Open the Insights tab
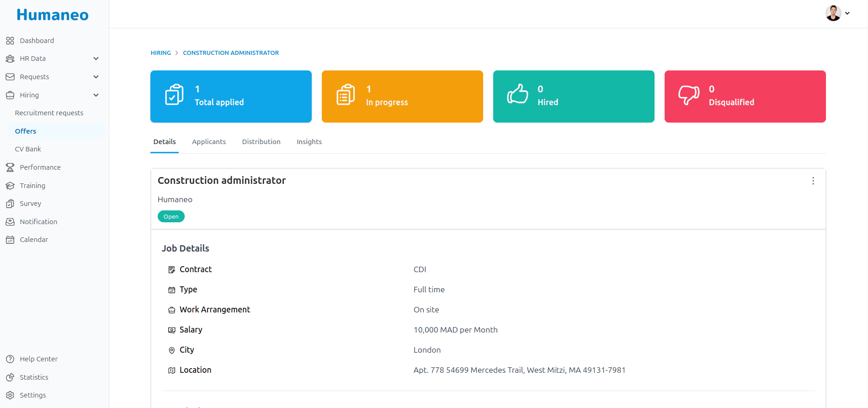The height and width of the screenshot is (408, 868). pyautogui.click(x=309, y=142)
